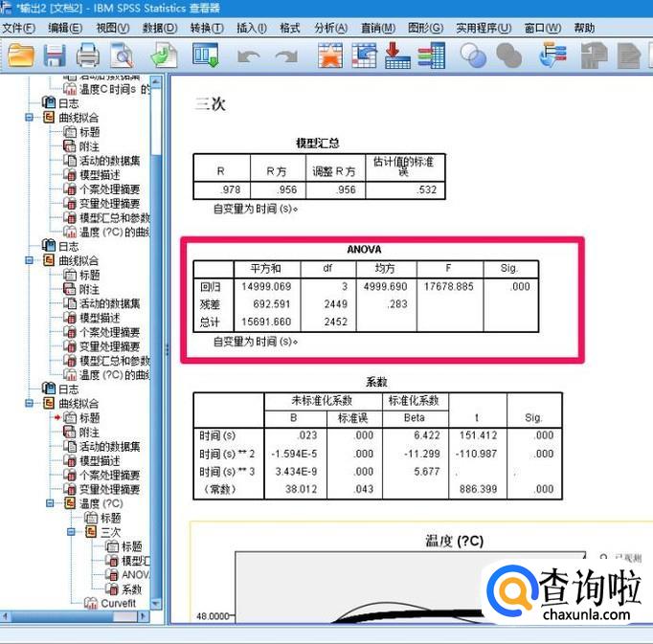The width and height of the screenshot is (653, 644).
Task: Click the ANOVA table title
Action: (x=365, y=250)
